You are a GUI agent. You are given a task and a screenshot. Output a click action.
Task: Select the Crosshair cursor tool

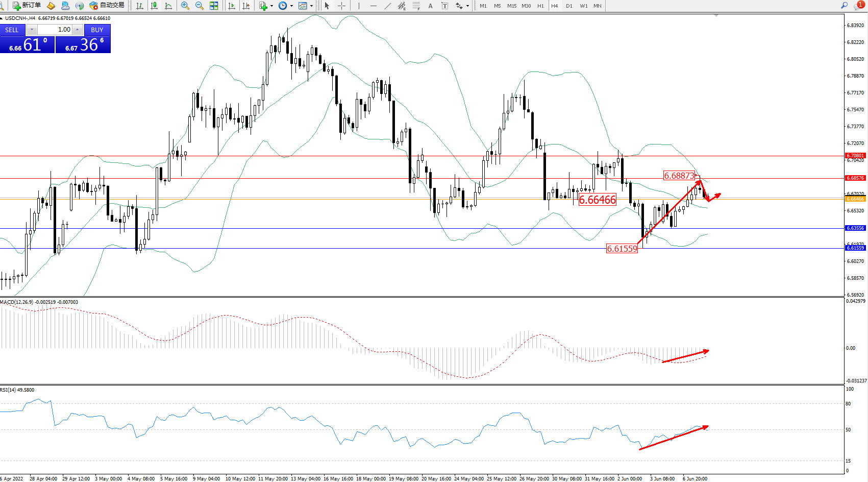coord(341,6)
